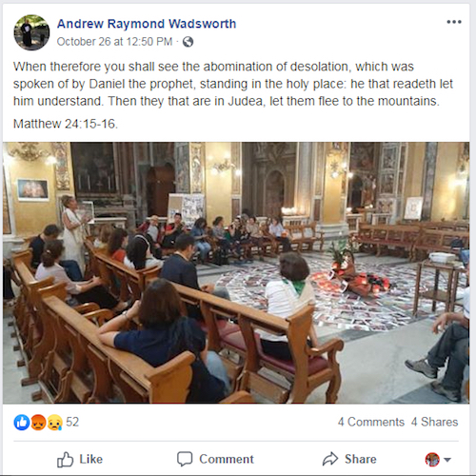
Task: Open the small profile picture selector
Action: pos(432,459)
